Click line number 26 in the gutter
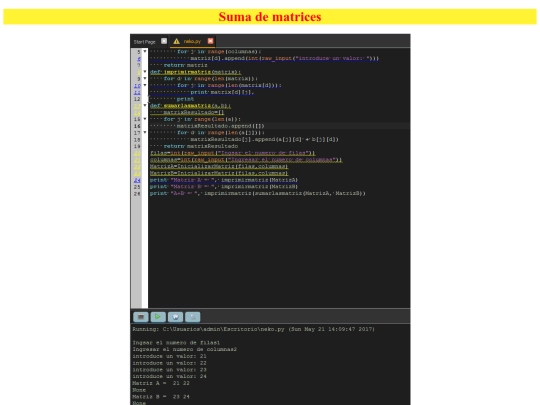The width and height of the screenshot is (540, 405). tap(137, 194)
